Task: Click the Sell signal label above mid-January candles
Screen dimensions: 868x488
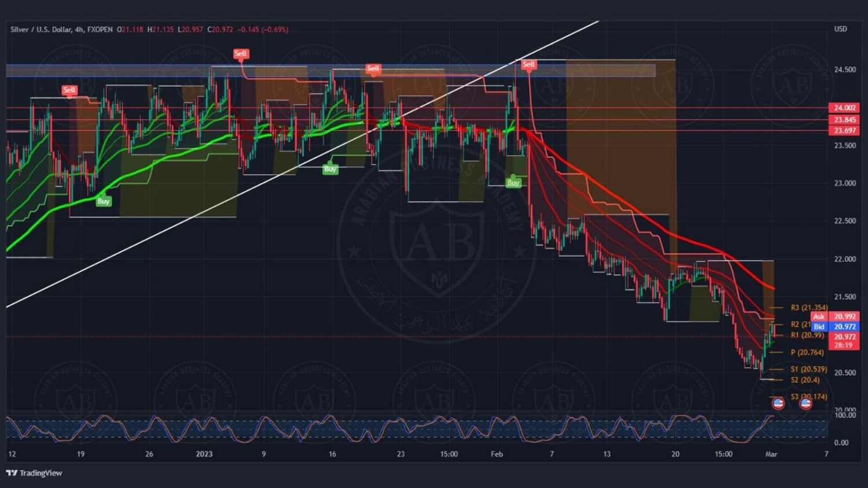Action: 373,68
